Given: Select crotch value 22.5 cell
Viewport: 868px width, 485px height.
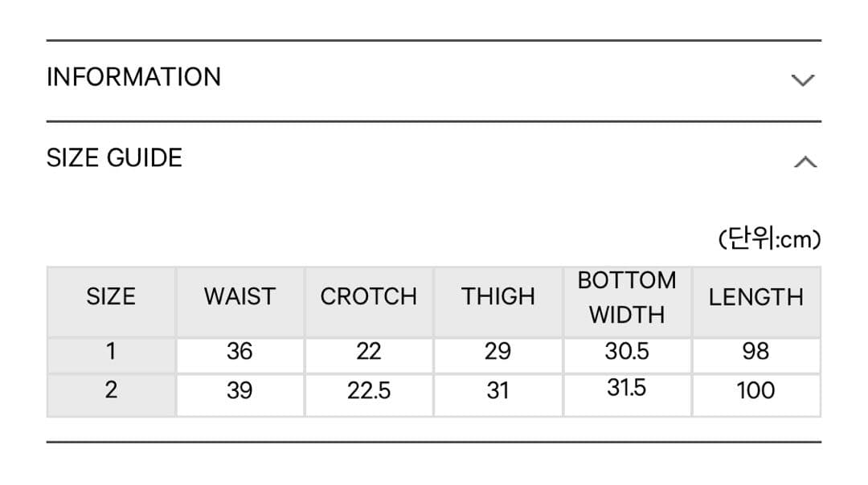Looking at the screenshot, I should click(369, 391).
